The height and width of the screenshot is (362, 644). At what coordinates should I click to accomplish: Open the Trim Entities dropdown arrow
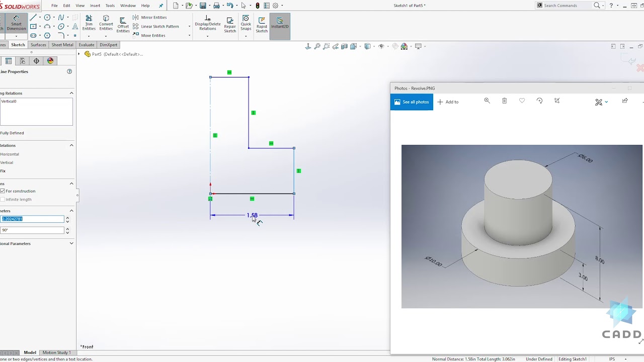tap(89, 36)
